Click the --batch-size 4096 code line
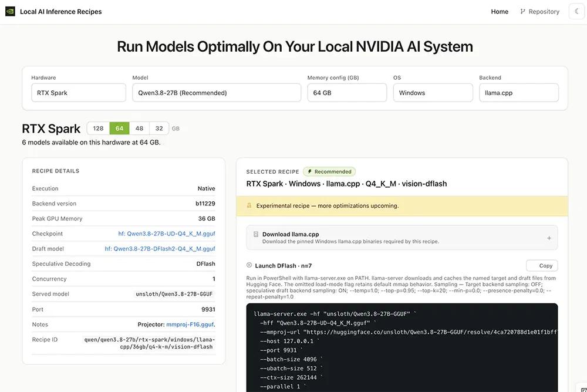The image size is (587, 392). (x=291, y=359)
